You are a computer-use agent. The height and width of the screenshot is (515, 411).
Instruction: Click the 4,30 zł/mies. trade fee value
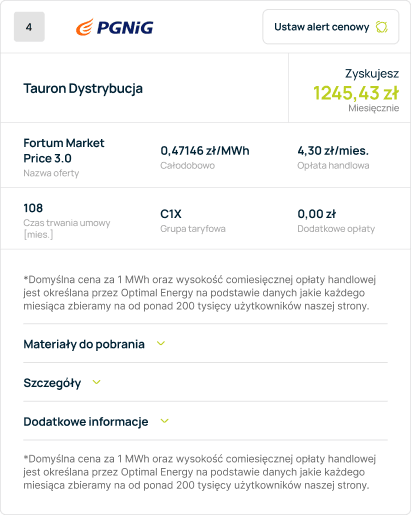[333, 151]
